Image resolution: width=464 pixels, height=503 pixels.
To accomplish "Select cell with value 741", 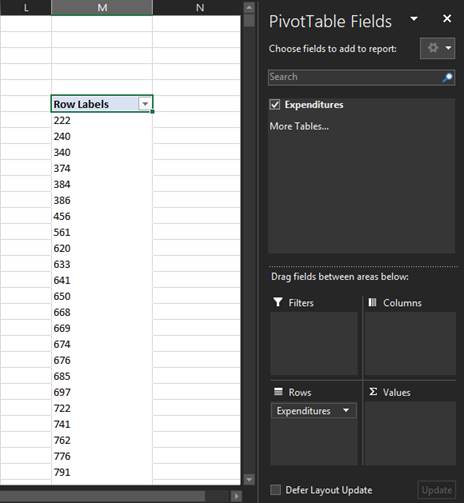I will click(x=102, y=424).
